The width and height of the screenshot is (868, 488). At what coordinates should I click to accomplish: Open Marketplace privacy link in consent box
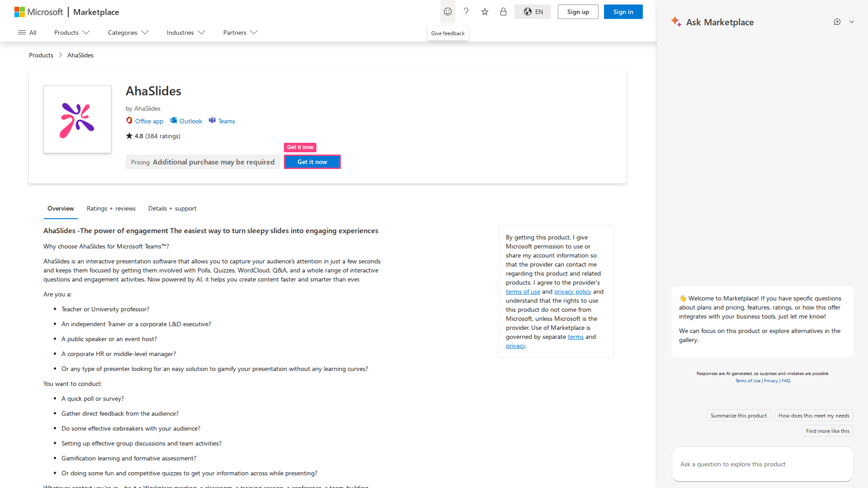515,346
